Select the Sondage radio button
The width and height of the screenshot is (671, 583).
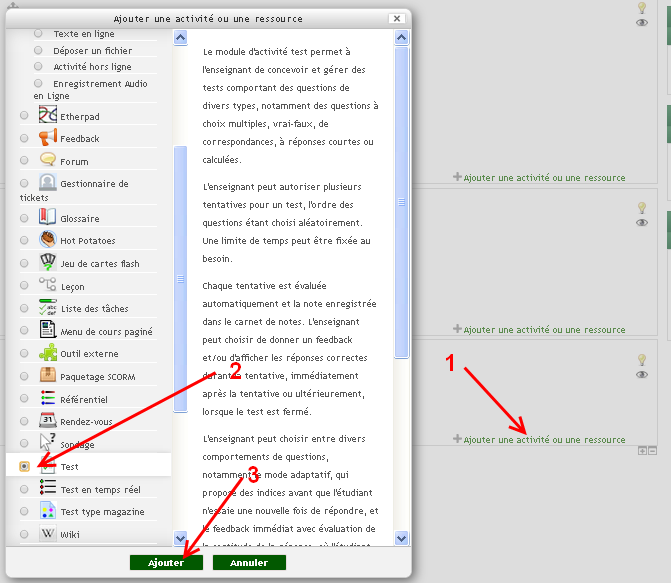pos(24,443)
